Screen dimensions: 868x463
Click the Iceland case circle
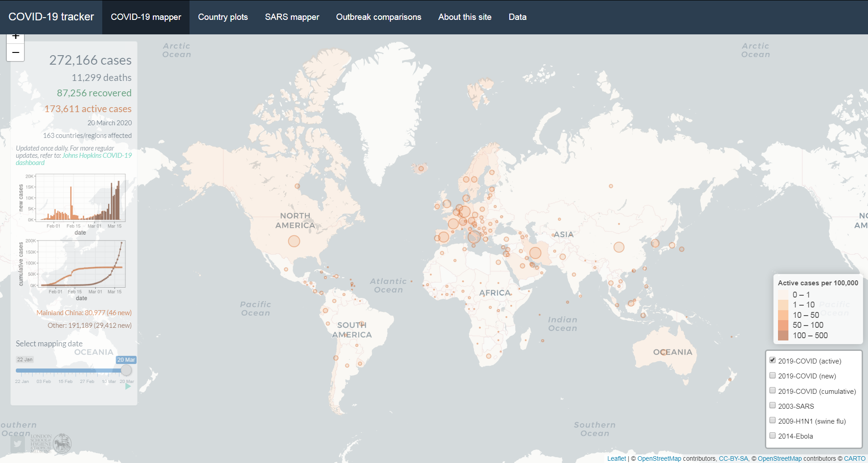[421, 169]
